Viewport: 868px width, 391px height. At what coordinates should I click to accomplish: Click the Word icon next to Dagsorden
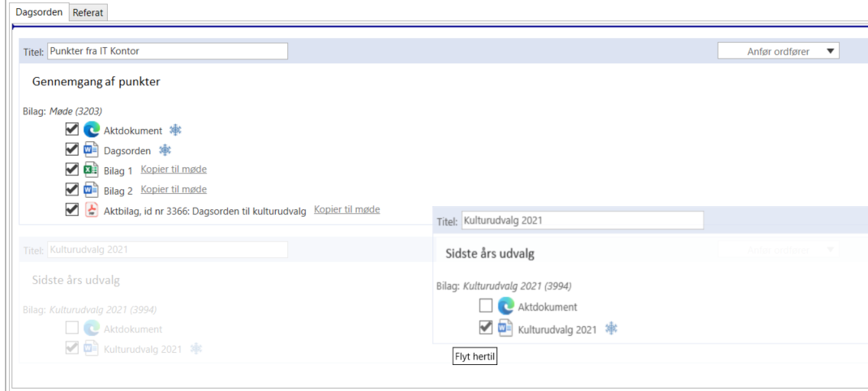coord(92,150)
